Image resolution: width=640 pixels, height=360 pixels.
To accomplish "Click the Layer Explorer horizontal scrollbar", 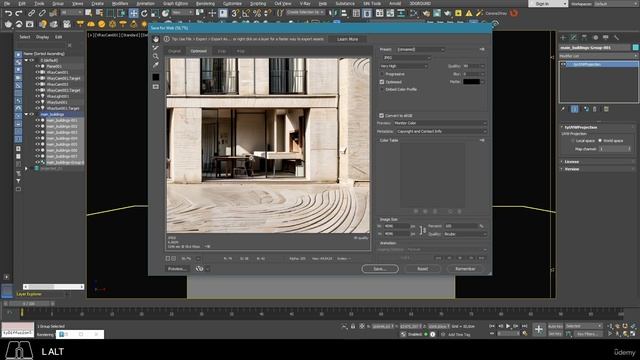I will (x=53, y=287).
